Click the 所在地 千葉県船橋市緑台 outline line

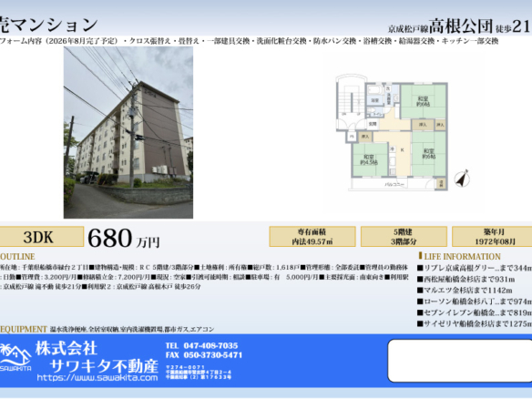204,268
